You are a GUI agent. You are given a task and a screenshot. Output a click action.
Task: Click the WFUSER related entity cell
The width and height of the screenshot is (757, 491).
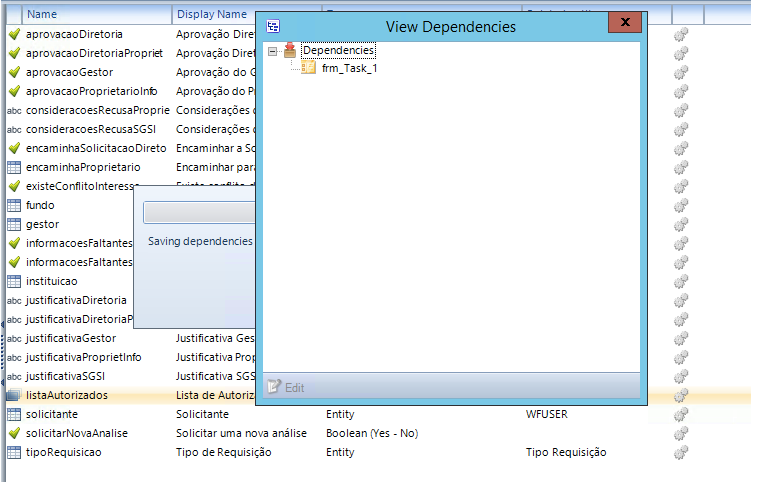coord(547,414)
